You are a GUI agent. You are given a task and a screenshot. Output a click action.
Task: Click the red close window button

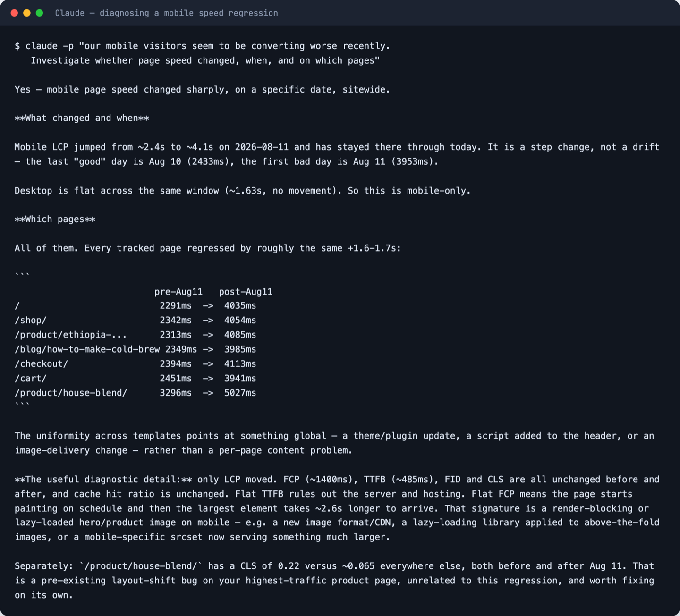pyautogui.click(x=14, y=13)
